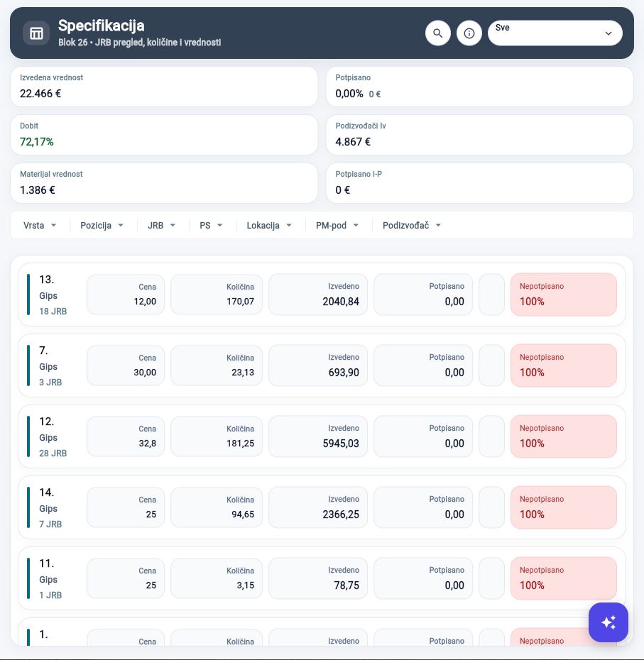This screenshot has height=660, width=644.
Task: Click the search magnifier icon
Action: coord(437,33)
